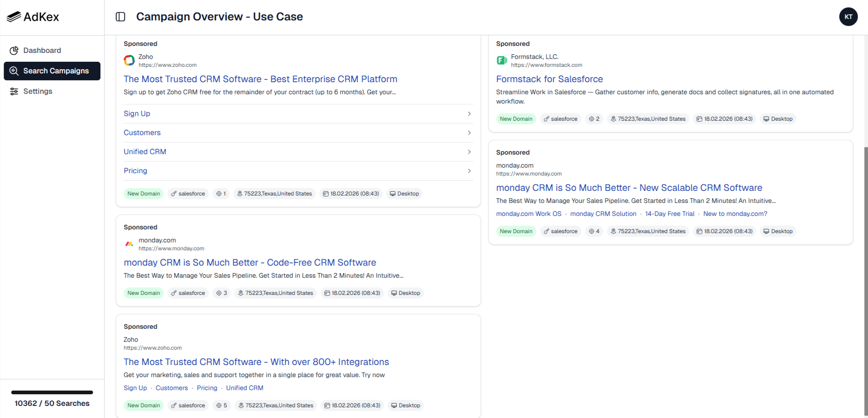The image size is (868, 418).
Task: Click the Desktop device tag on the Formstack ad
Action: point(778,119)
